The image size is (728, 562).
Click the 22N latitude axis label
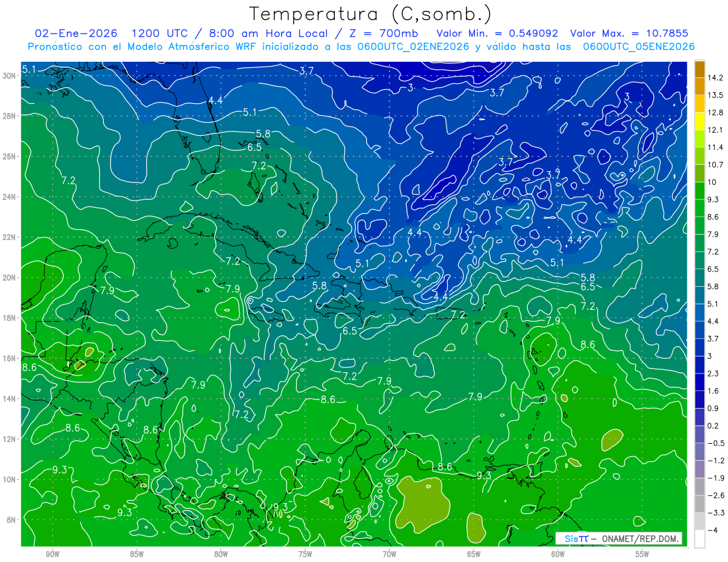coord(10,237)
